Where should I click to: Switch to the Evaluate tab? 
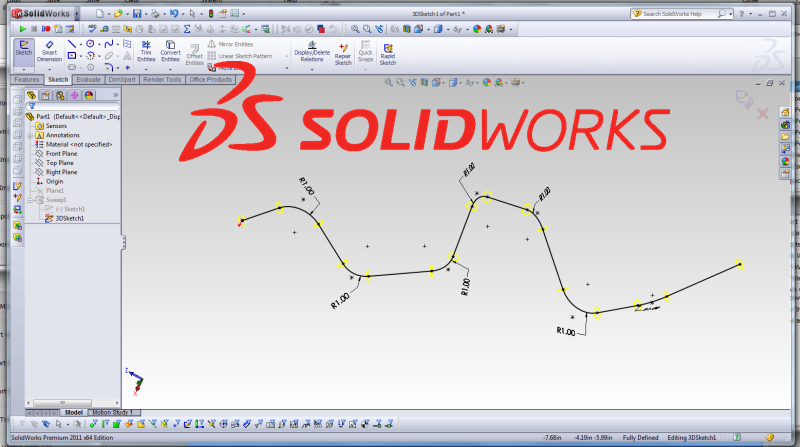tap(88, 79)
